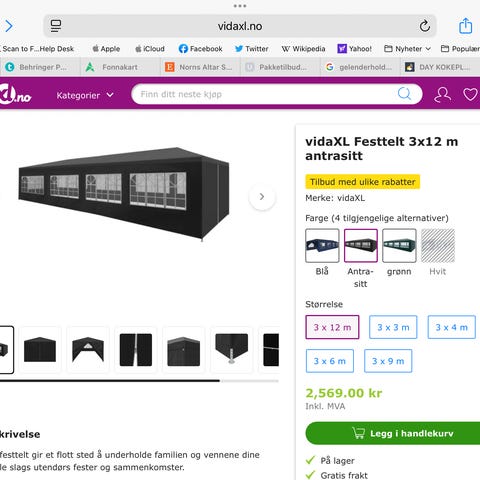The height and width of the screenshot is (480, 480).
Task: Choose the 3 x 9 m option
Action: point(388,361)
